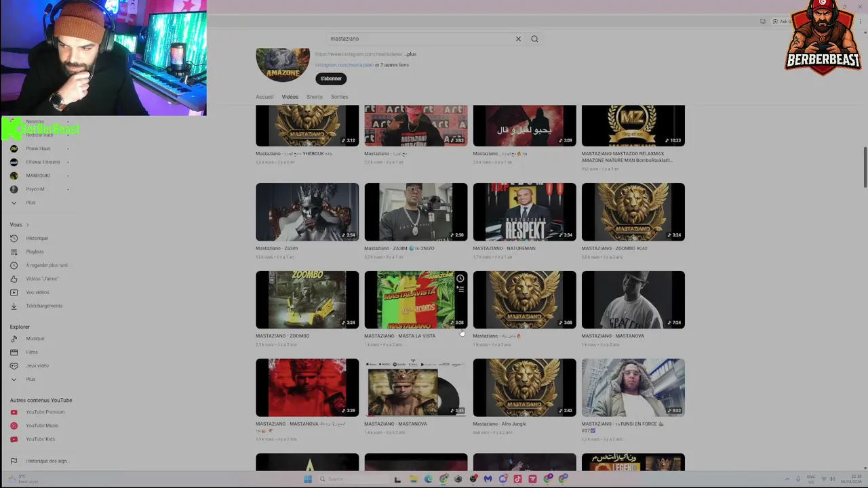Open instagram.com/mastaziano link
This screenshot has width=868, height=488.
click(344, 65)
